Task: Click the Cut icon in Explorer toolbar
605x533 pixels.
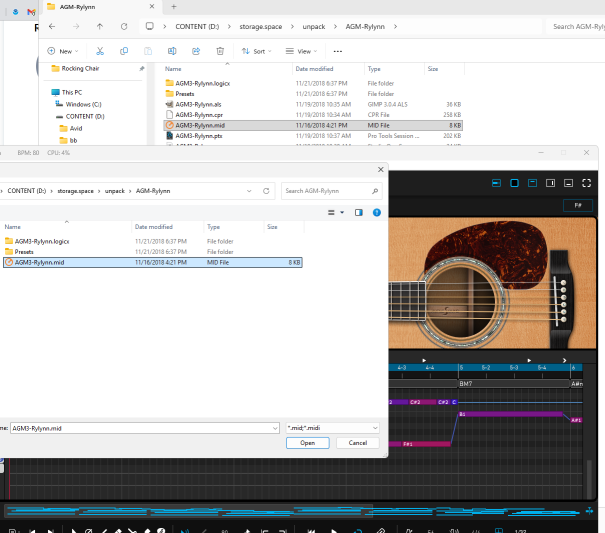Action: [100, 51]
